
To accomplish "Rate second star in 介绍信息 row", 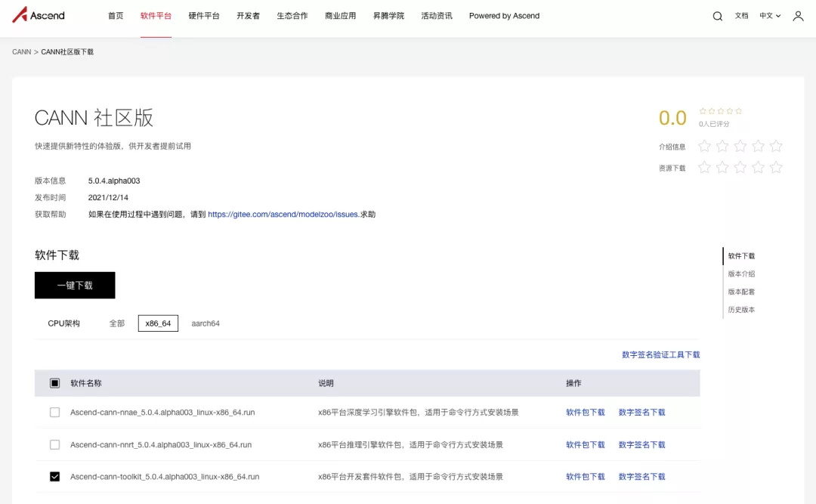I will point(722,146).
